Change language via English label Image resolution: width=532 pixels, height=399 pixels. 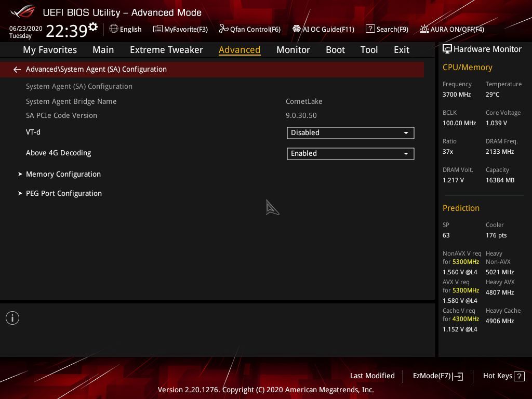click(x=130, y=30)
